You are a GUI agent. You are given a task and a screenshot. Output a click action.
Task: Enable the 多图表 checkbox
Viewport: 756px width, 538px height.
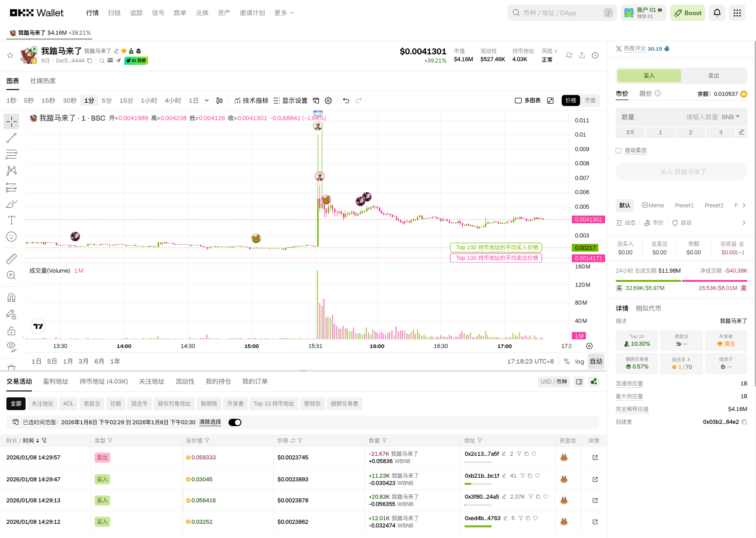[x=518, y=100]
